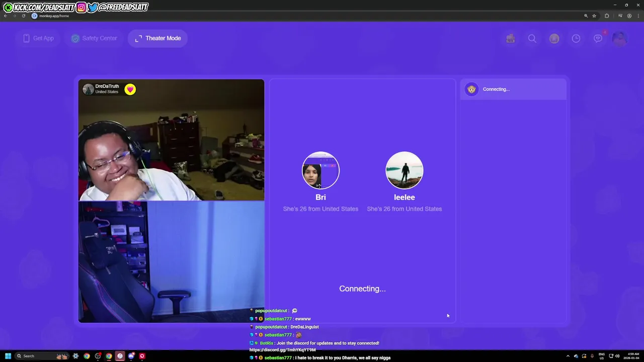This screenshot has width=644, height=362.
Task: Click the taskbar Search box
Action: tap(42, 356)
